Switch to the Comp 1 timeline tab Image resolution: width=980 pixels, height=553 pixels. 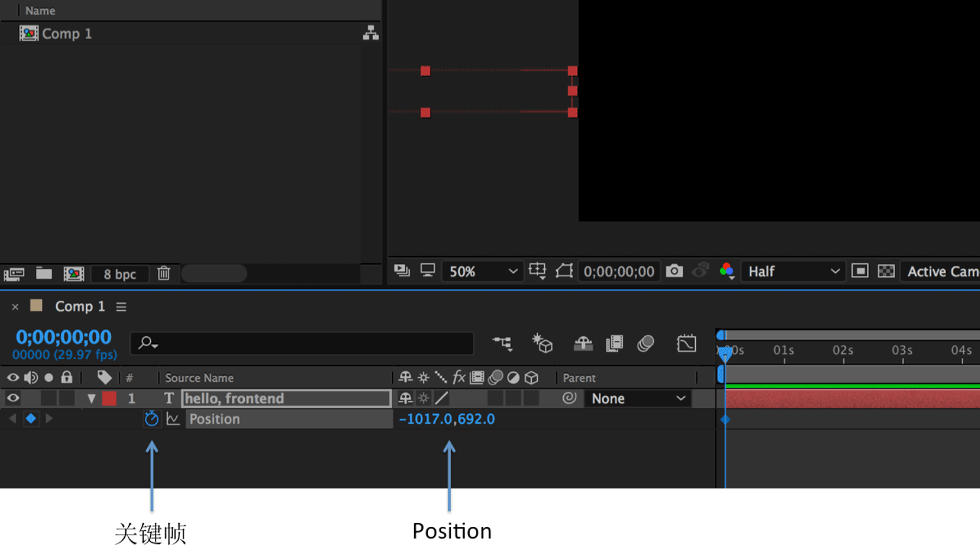tap(80, 306)
